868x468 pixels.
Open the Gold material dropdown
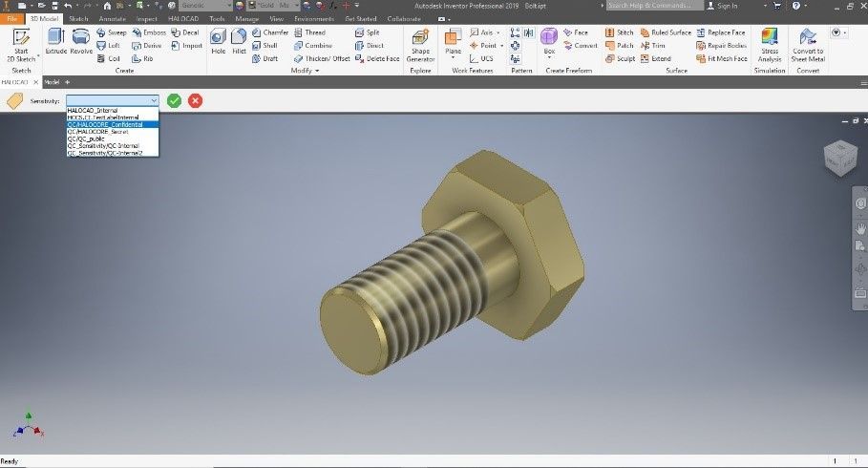click(297, 6)
